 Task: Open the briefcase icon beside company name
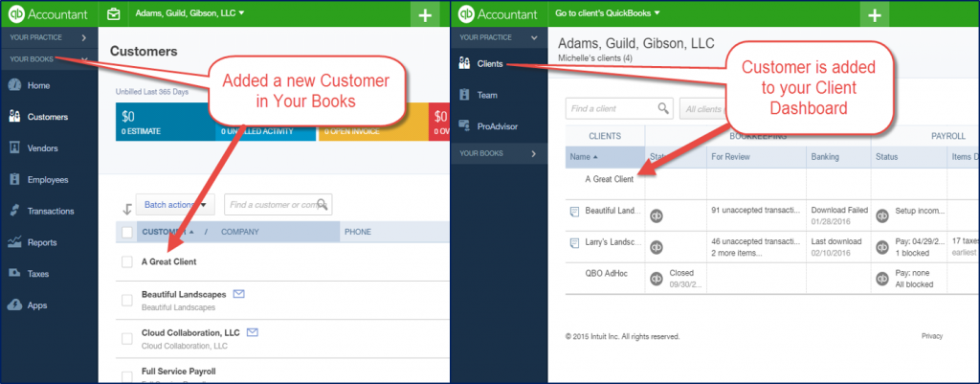113,13
